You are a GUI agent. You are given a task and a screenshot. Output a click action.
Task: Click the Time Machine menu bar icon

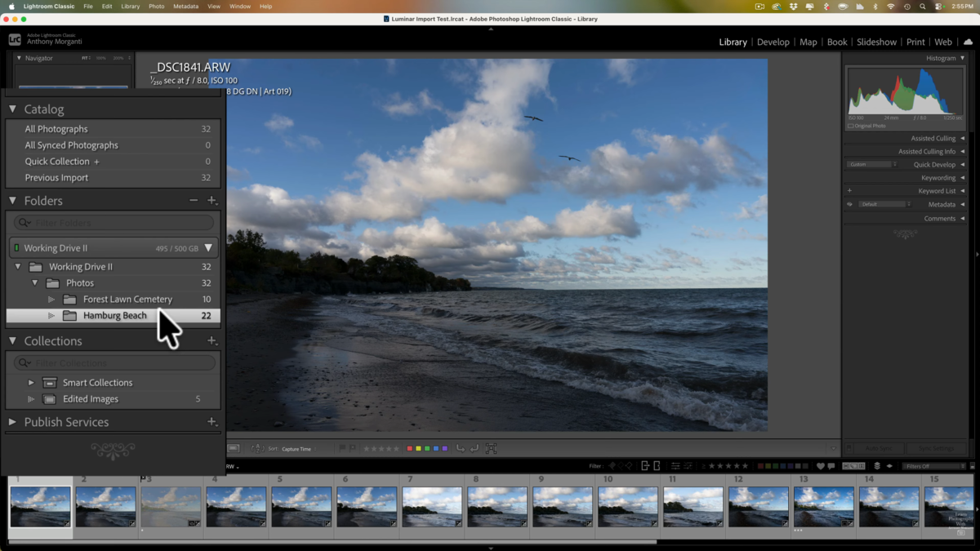907,7
